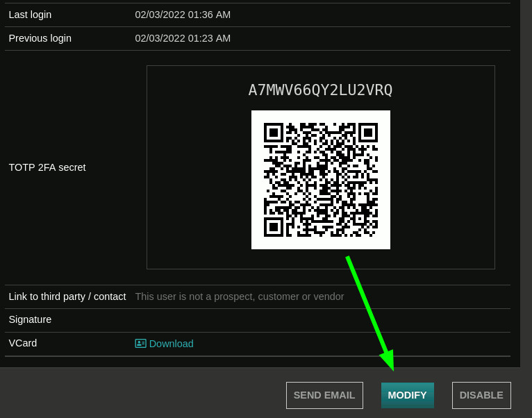Viewport: 532px width, 418px height.
Task: Select the A7MWV66QY2LU2VRQ secret code text
Action: (x=320, y=90)
